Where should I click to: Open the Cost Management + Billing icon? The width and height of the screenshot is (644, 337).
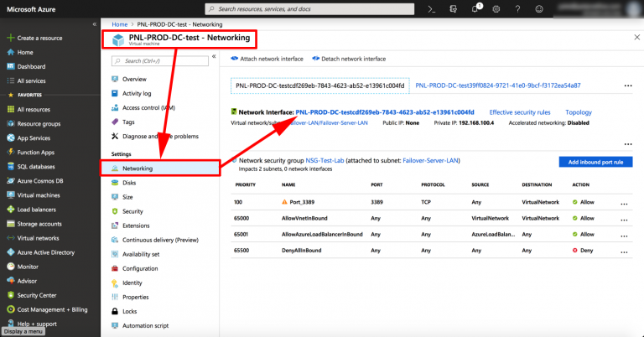pos(11,309)
